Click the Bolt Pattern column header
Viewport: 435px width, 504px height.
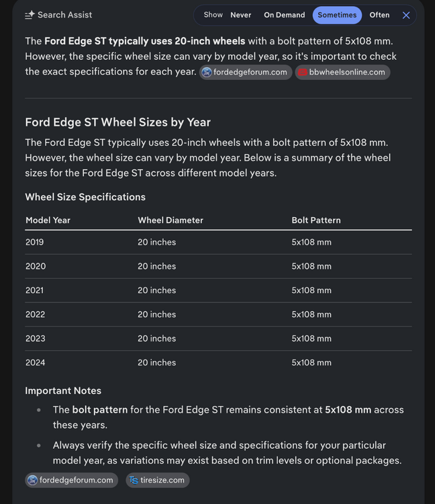click(316, 220)
